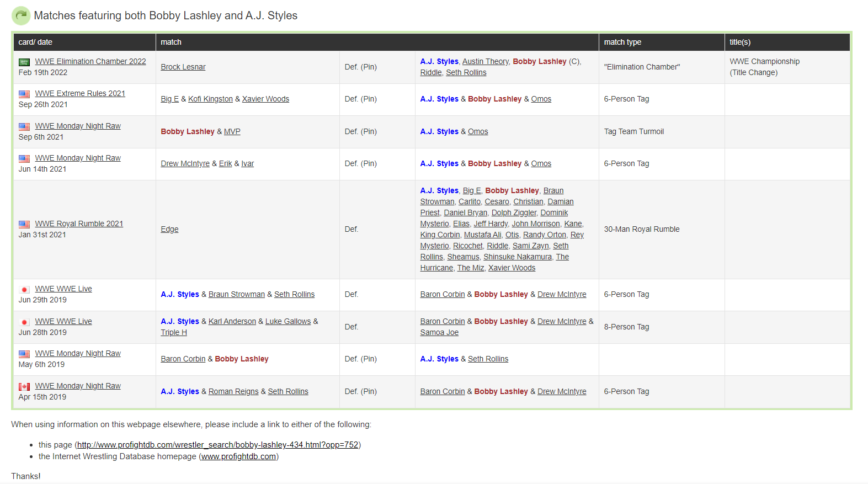Open the WWE Extreme Rules 2021 card
The width and height of the screenshot is (868, 484).
pyautogui.click(x=80, y=93)
